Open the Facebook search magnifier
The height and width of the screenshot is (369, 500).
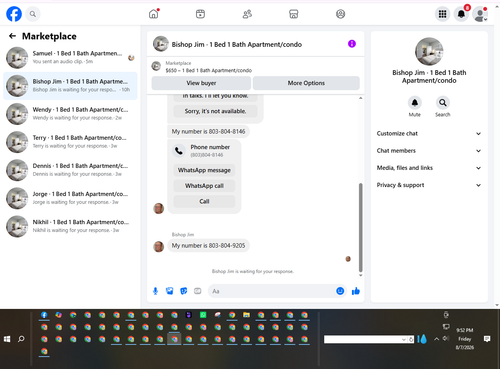coord(33,14)
